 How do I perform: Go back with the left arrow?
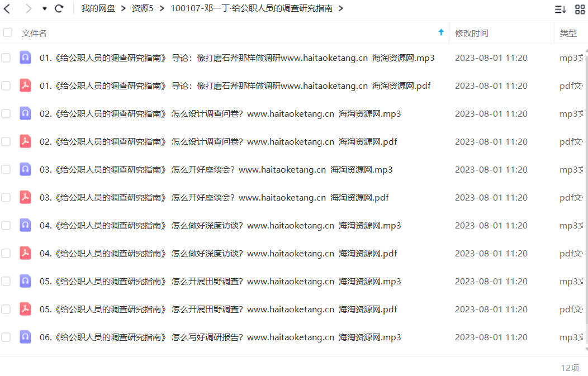7,8
